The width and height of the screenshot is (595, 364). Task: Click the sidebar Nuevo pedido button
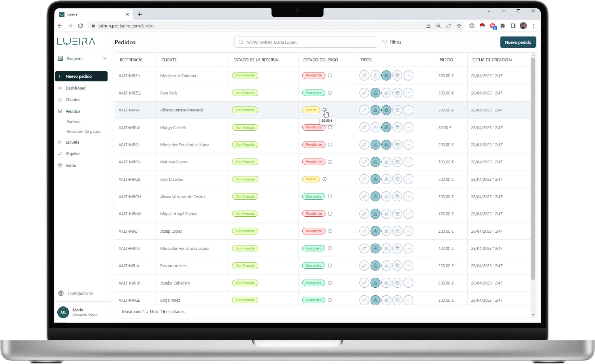pos(82,76)
